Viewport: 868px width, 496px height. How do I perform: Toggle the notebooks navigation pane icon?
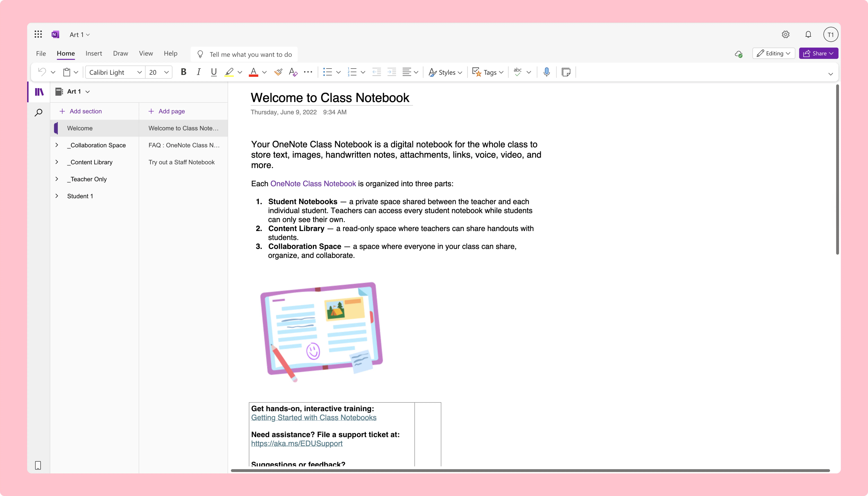point(39,92)
